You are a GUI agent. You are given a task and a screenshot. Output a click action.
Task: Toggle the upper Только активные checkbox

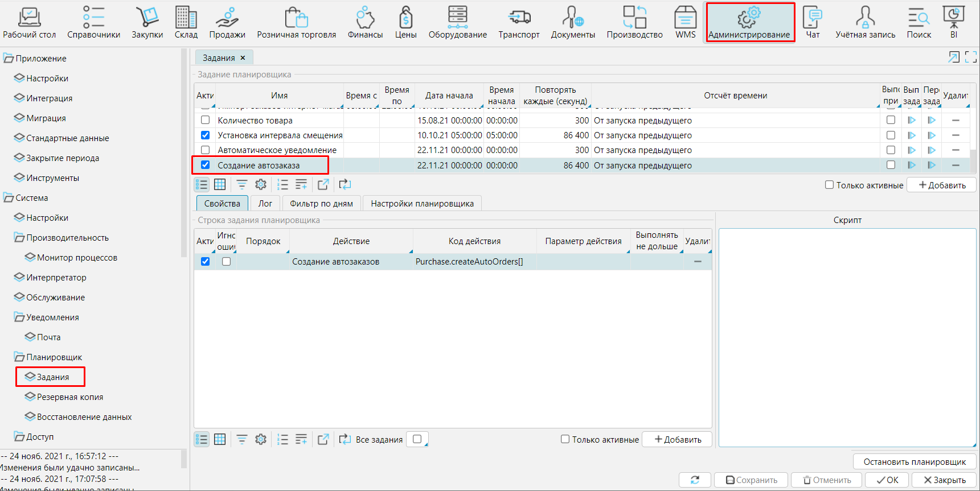pos(830,185)
